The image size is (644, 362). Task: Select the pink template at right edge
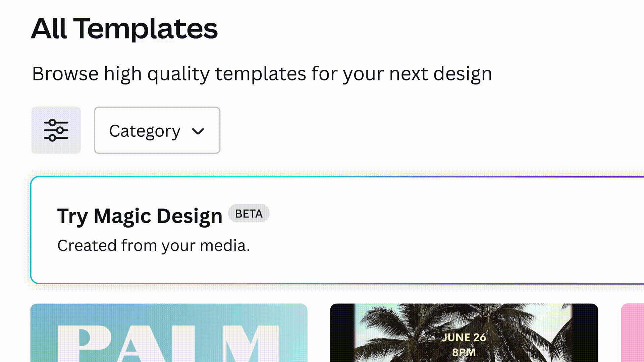pyautogui.click(x=633, y=333)
